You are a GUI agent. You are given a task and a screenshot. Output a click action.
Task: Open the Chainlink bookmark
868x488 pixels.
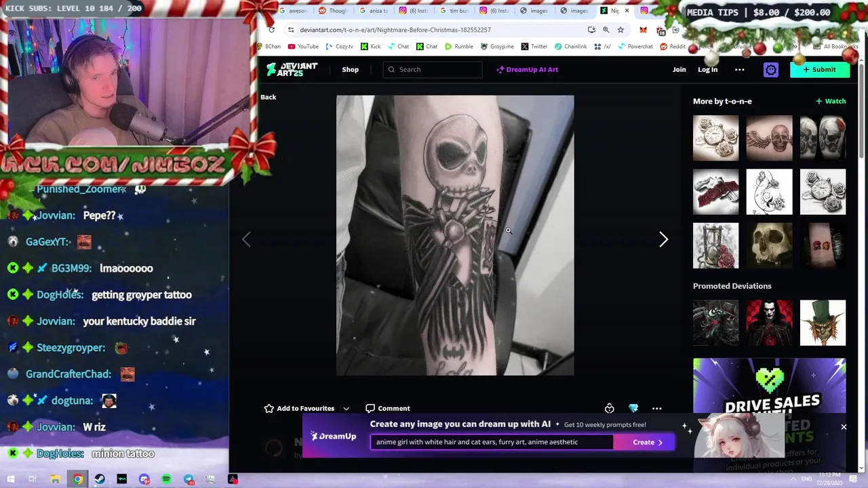tap(570, 47)
